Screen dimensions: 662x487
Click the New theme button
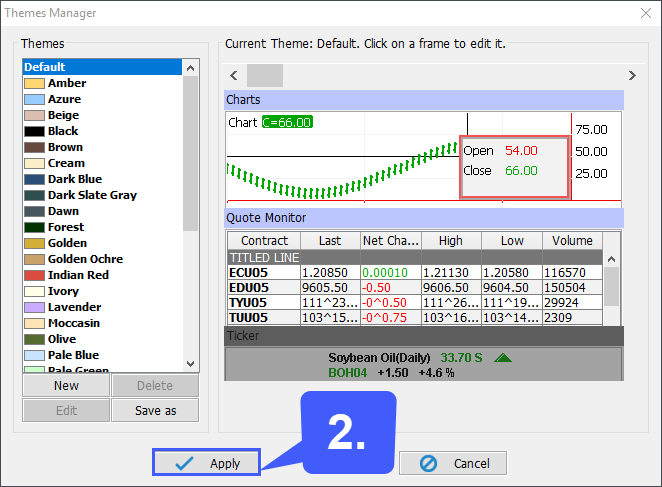(x=66, y=386)
